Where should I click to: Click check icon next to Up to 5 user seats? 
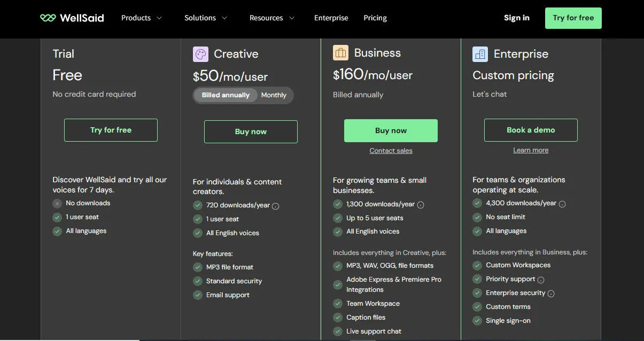(x=338, y=218)
